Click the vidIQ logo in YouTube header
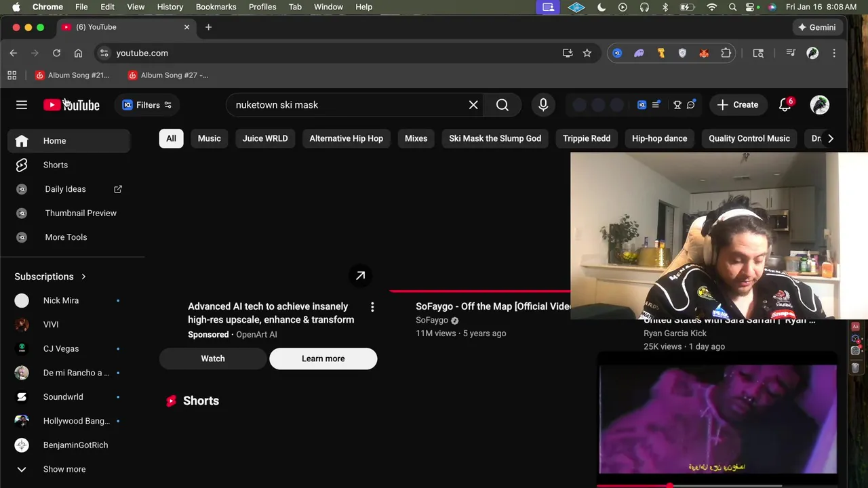 642,105
